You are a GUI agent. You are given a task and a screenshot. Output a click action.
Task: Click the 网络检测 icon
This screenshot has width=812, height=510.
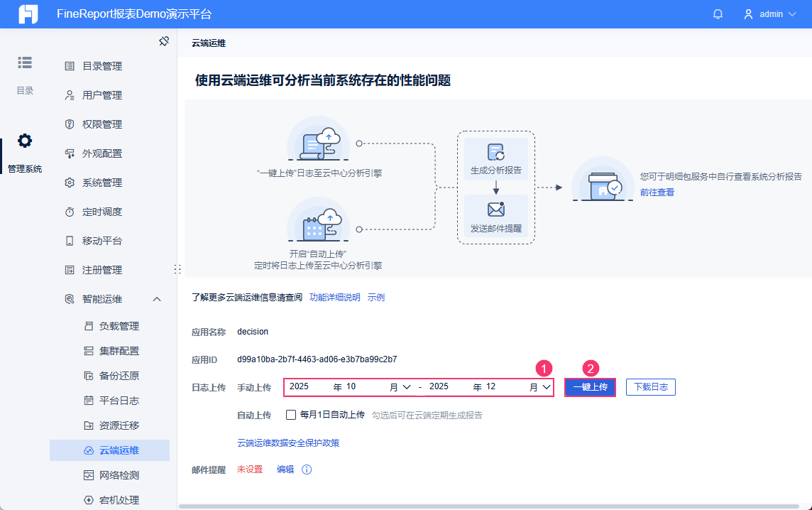(x=89, y=475)
